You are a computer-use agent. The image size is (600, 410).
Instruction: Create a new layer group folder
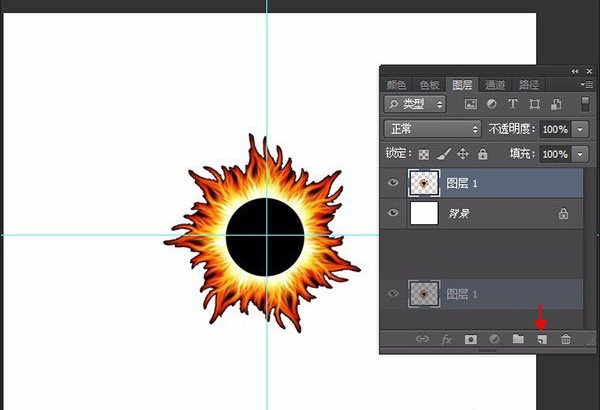point(518,339)
